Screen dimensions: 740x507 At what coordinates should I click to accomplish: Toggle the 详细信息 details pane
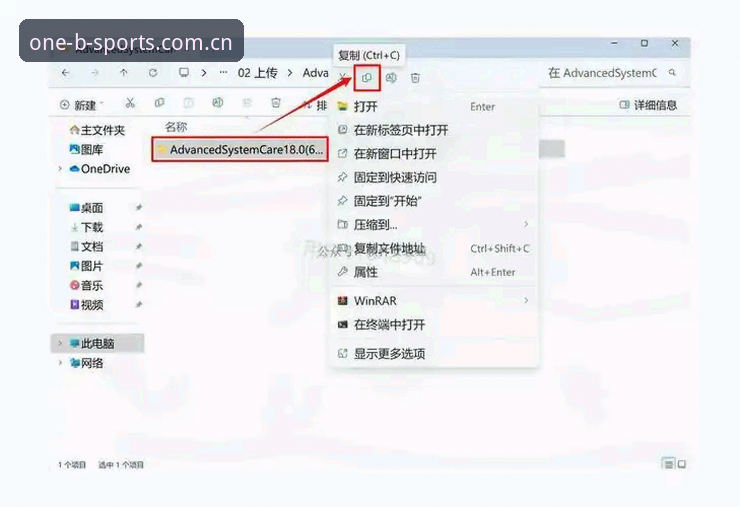pyautogui.click(x=648, y=105)
